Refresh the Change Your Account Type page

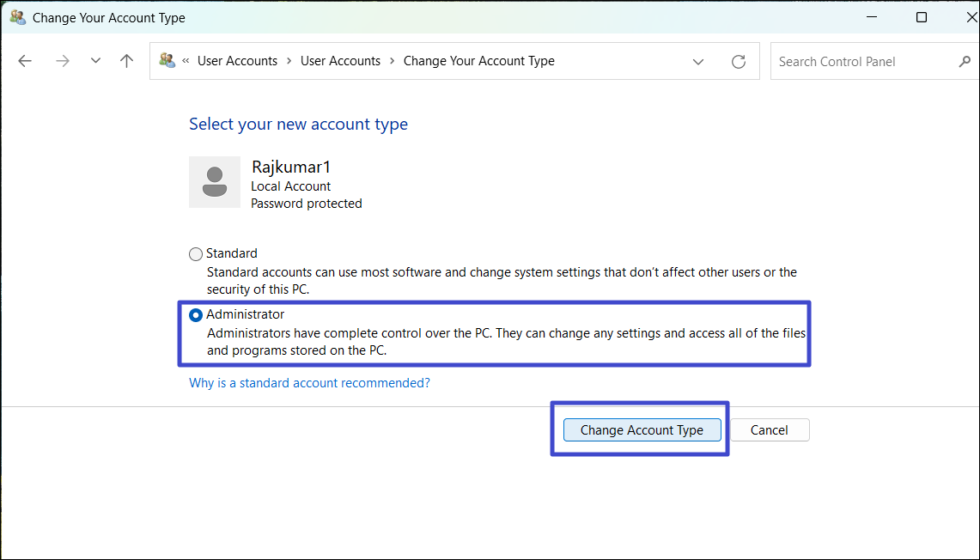738,62
